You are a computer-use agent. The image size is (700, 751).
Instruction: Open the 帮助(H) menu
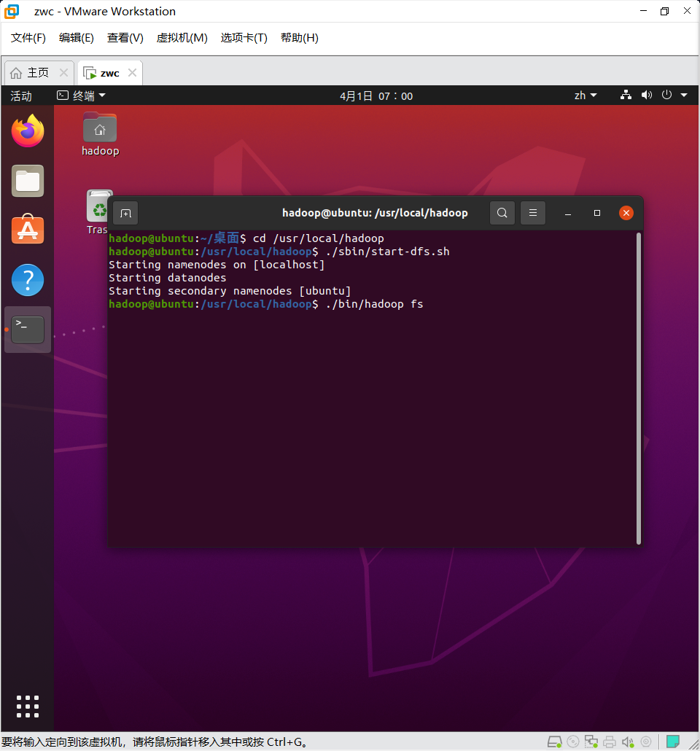300,38
